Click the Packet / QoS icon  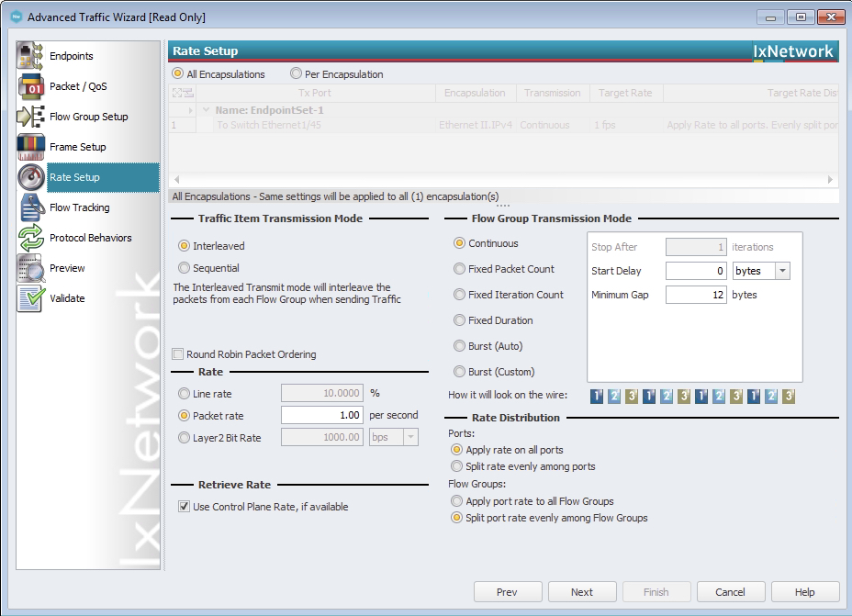tap(31, 86)
